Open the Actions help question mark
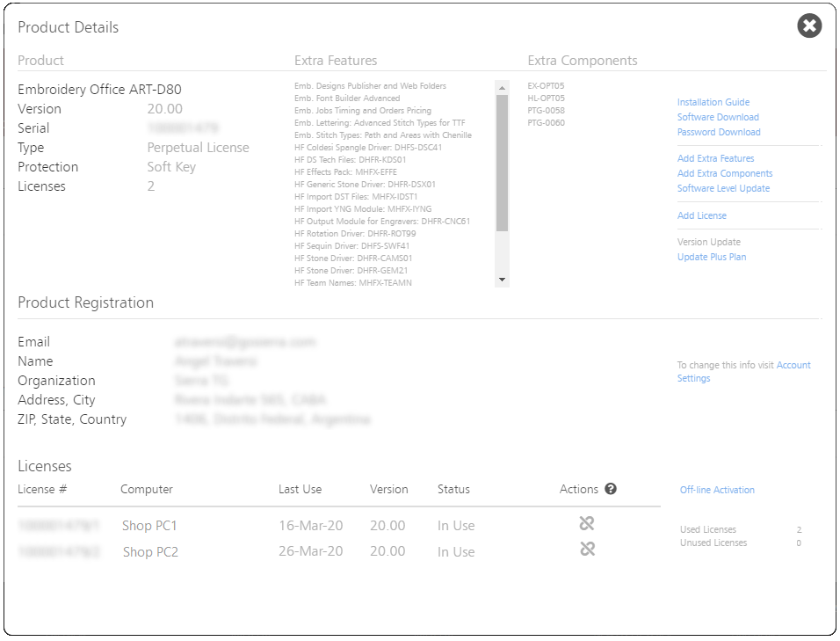840x641 pixels. pyautogui.click(x=610, y=489)
